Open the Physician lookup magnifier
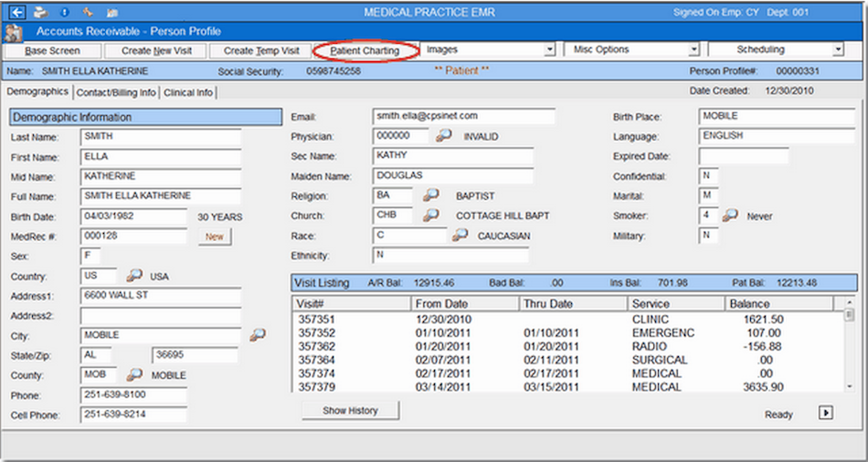The image size is (868, 462). point(443,136)
